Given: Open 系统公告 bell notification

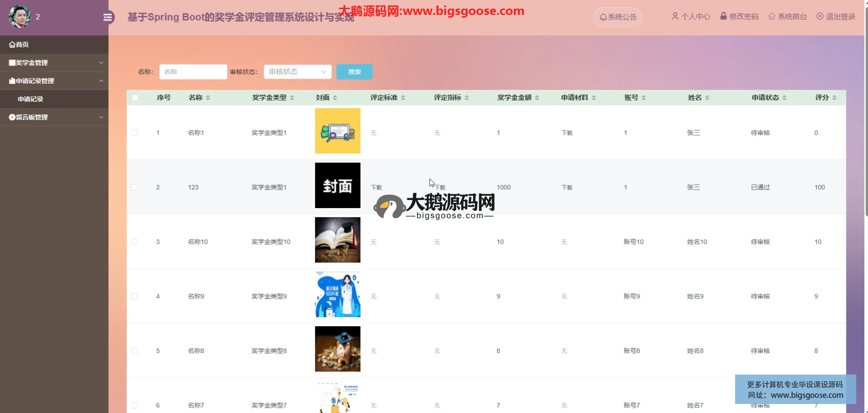Looking at the screenshot, I should click(618, 17).
